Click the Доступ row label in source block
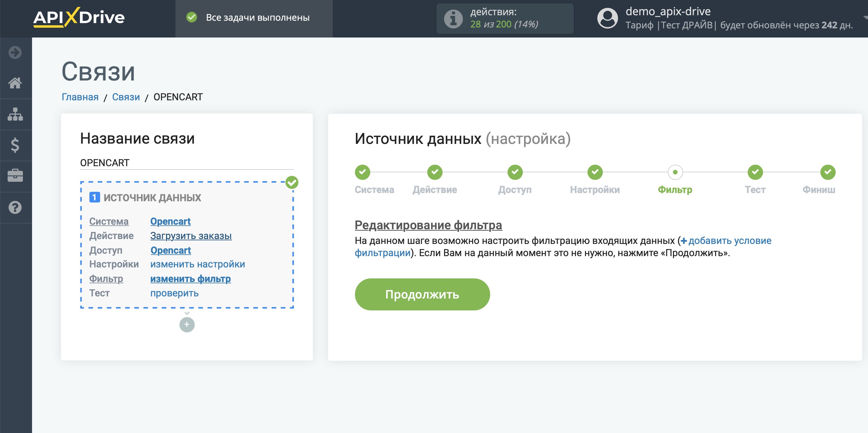 106,251
